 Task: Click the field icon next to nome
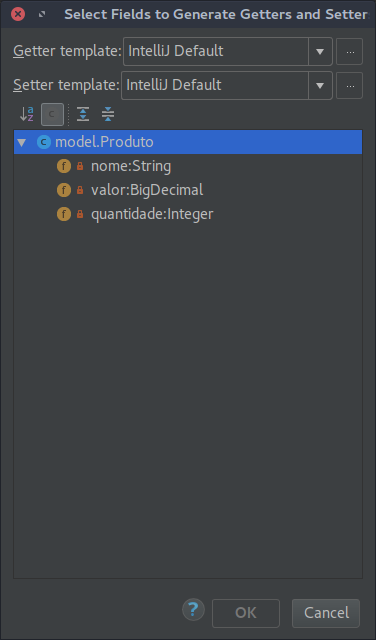64,166
